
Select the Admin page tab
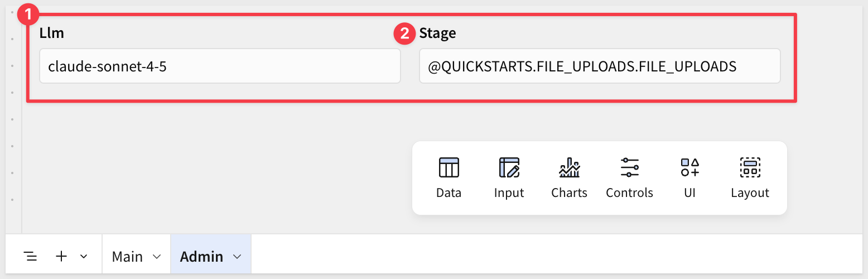click(201, 257)
